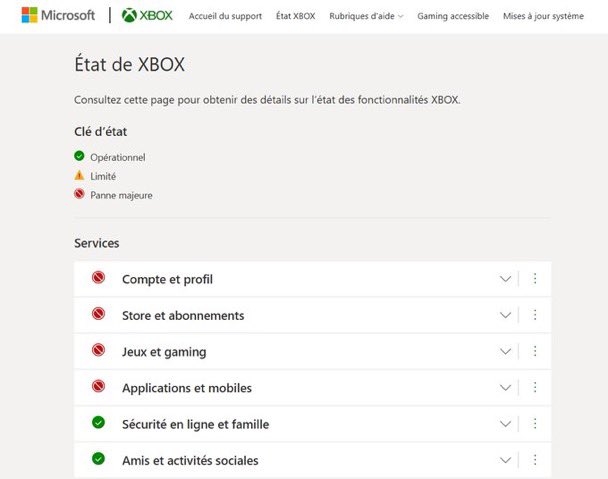Click the Xbox logo

pos(147,16)
